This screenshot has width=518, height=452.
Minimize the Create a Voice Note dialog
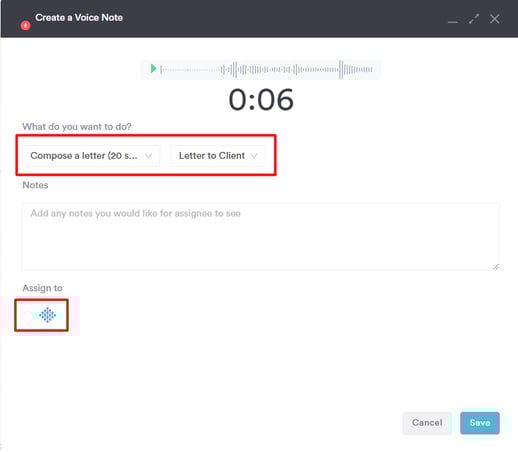(453, 22)
